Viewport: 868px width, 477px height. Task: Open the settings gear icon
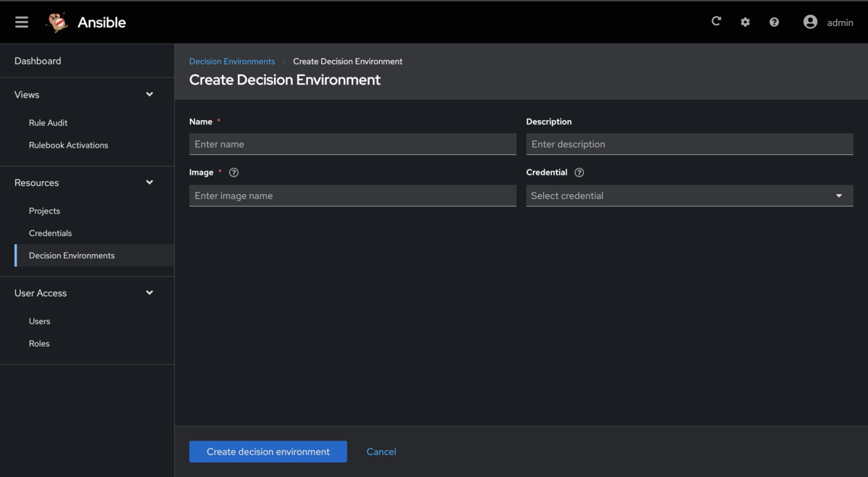click(x=745, y=22)
